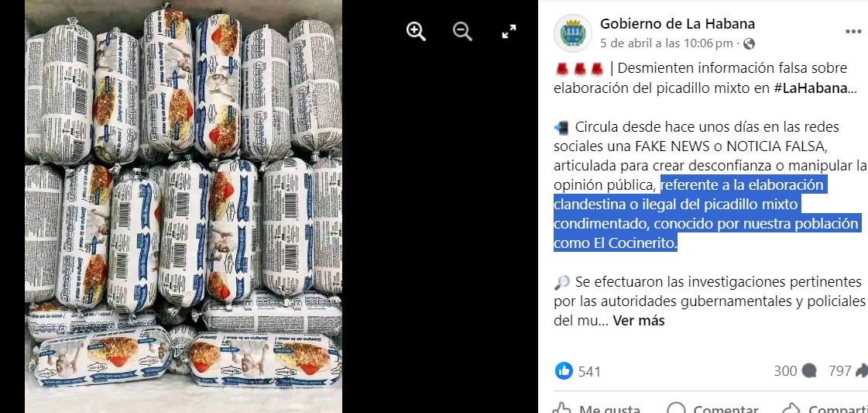Click the post date 5 de abril

point(667,43)
